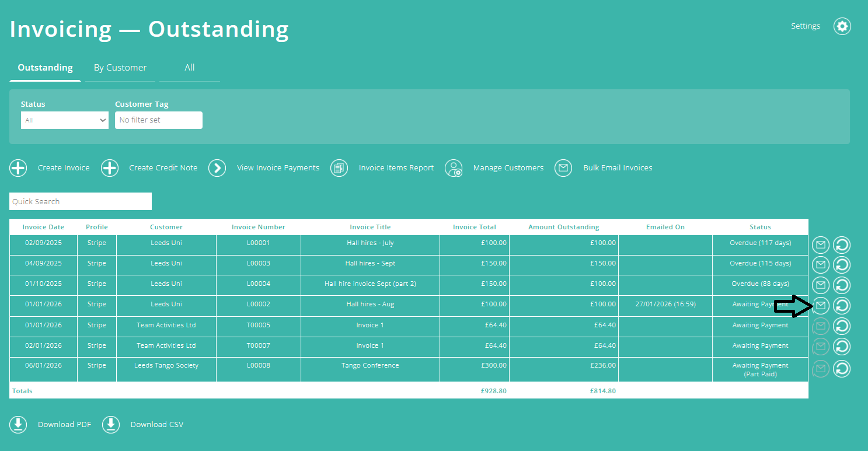Click the Download CSV icon

click(x=111, y=424)
